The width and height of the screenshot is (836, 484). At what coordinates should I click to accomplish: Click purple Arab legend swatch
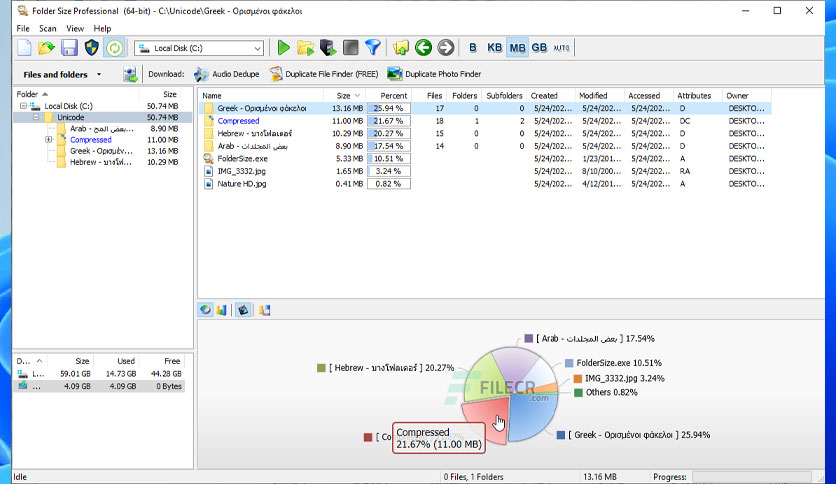[529, 338]
